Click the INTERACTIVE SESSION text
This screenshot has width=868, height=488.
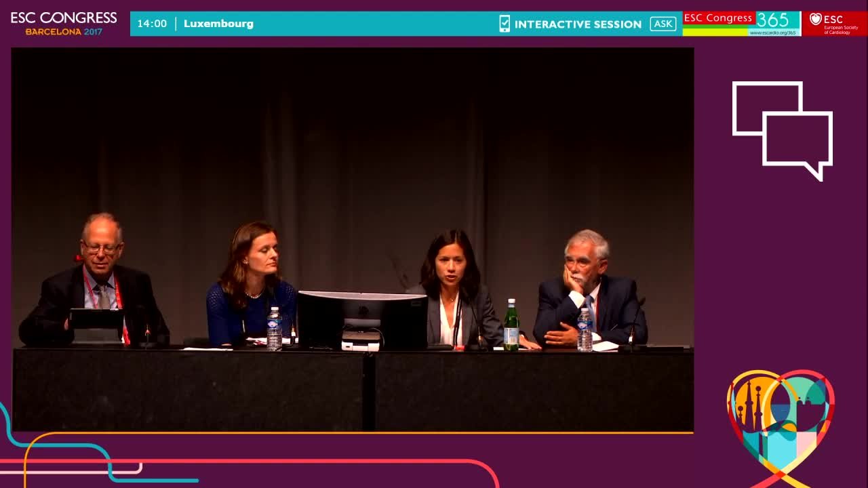click(578, 24)
